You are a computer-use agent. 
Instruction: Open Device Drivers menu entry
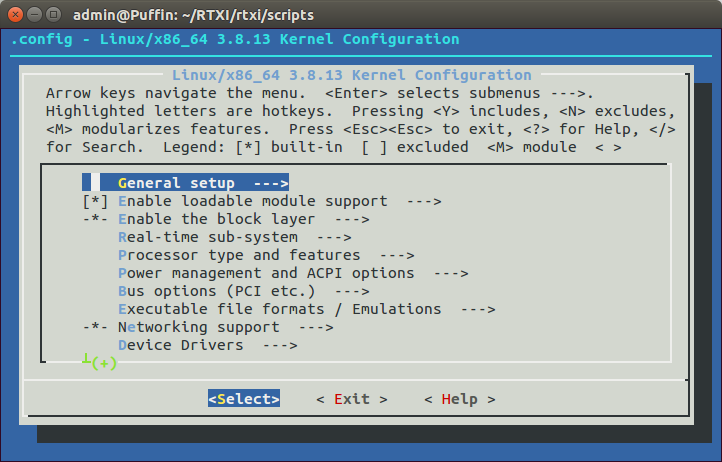pyautogui.click(x=180, y=345)
